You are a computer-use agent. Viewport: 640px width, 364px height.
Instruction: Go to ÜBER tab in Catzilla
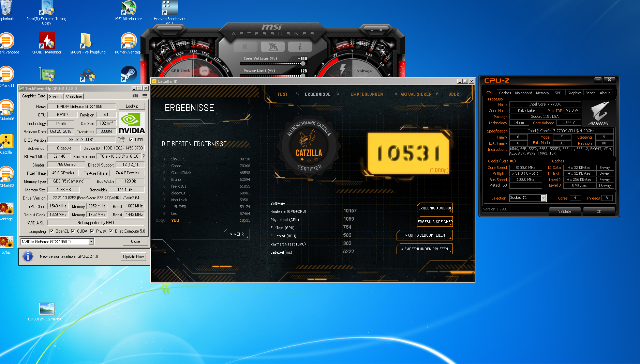click(453, 94)
